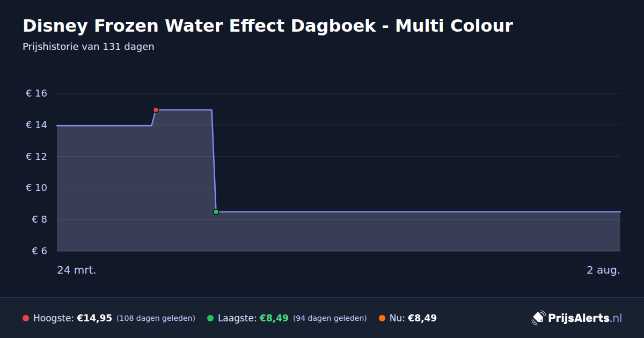644x338 pixels.
Task: Click the € 16 axis label
Action: click(x=36, y=94)
